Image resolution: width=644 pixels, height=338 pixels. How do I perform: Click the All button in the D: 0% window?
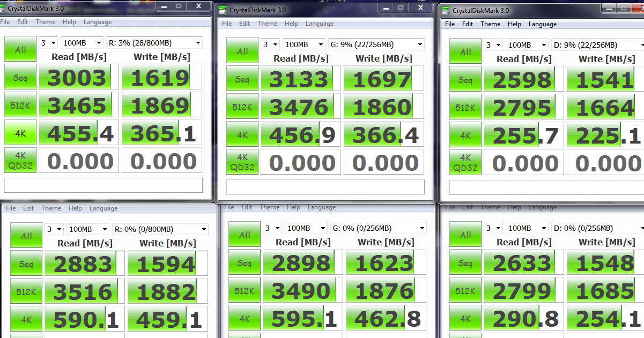coord(465,235)
